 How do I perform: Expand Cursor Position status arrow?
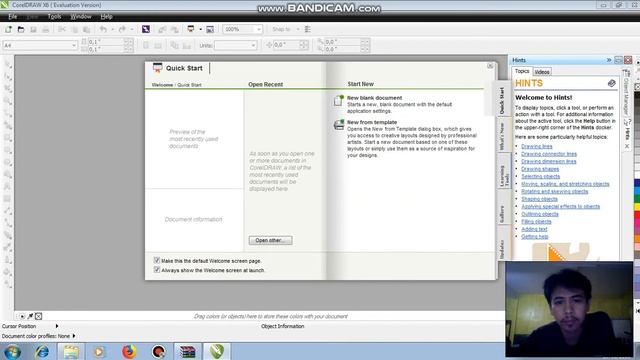coord(57,326)
